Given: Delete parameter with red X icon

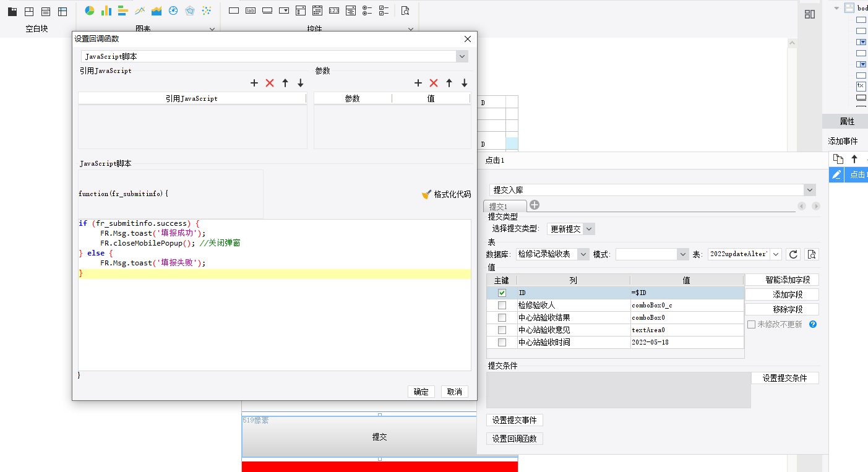Looking at the screenshot, I should click(434, 83).
